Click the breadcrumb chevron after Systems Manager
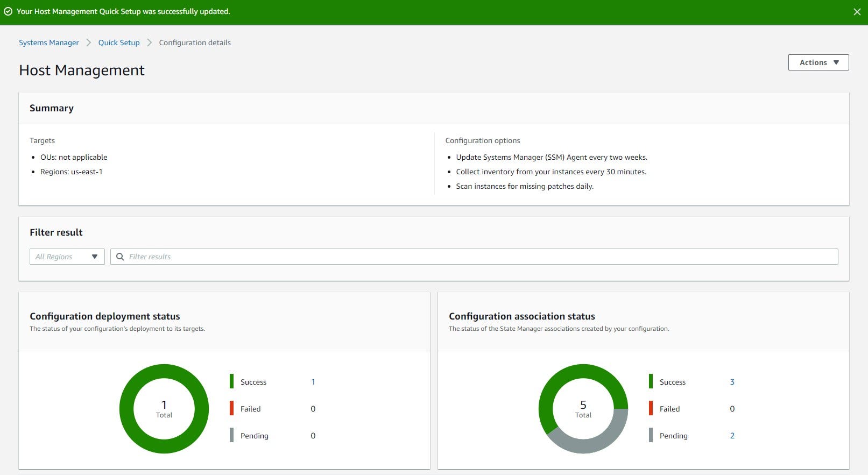Image resolution: width=868 pixels, height=475 pixels. (x=89, y=42)
